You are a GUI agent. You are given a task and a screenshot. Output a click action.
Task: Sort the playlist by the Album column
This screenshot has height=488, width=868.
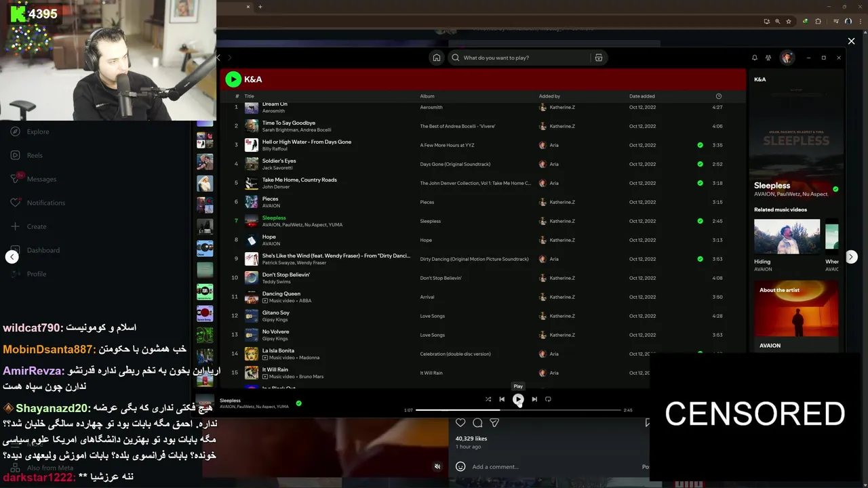click(427, 96)
